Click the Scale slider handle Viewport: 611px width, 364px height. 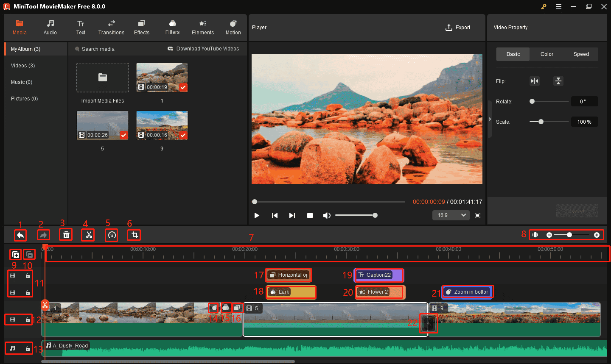[541, 122]
